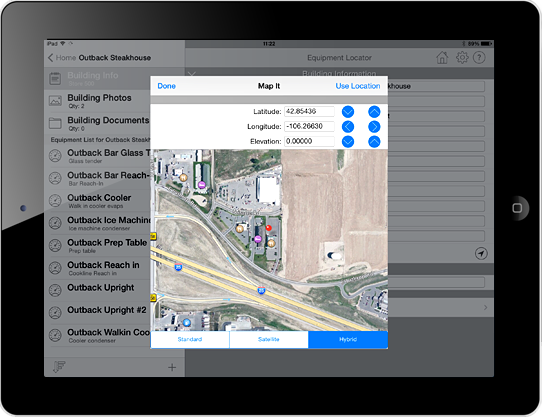Select Outback Walkin Cooler row
Screen dimensions: 542x417
[97, 335]
